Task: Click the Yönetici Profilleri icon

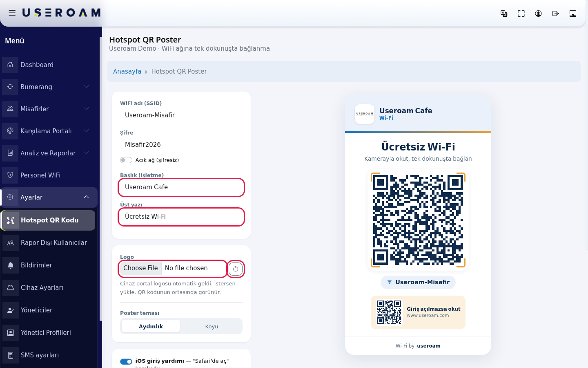Action: (x=11, y=332)
